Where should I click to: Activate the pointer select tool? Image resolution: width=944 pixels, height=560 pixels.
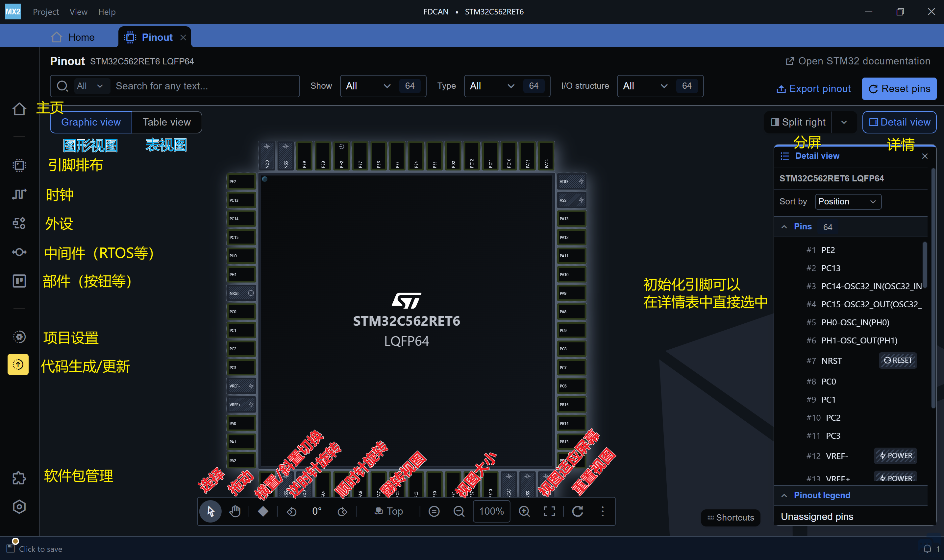pyautogui.click(x=210, y=511)
